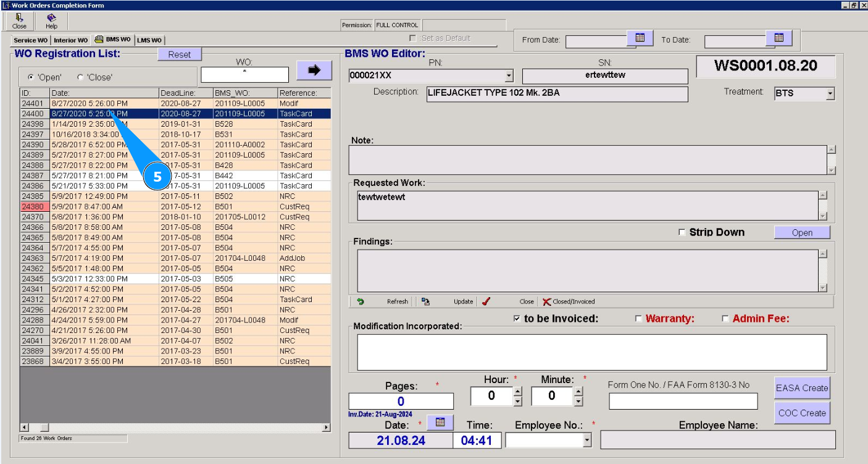
Task: Click the green Refresh icon below Findings
Action: (361, 302)
